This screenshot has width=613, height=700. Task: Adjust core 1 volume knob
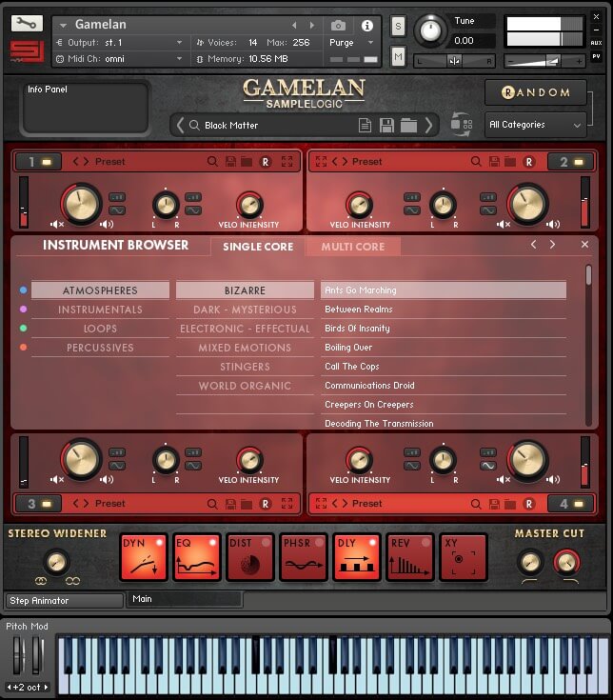coord(81,204)
